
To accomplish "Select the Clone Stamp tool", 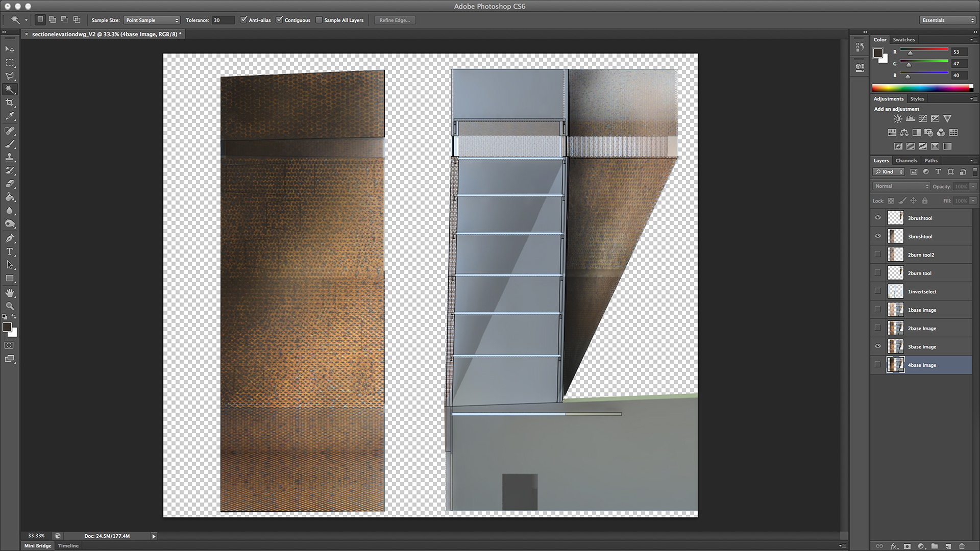I will click(x=10, y=157).
